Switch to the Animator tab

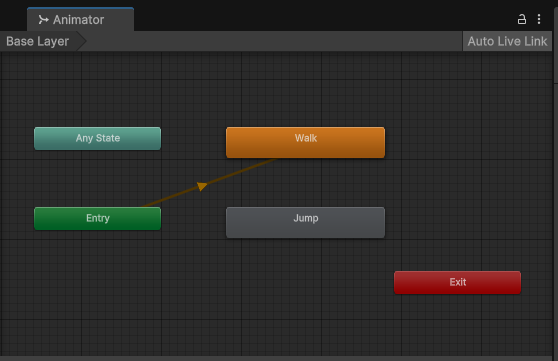pos(80,19)
